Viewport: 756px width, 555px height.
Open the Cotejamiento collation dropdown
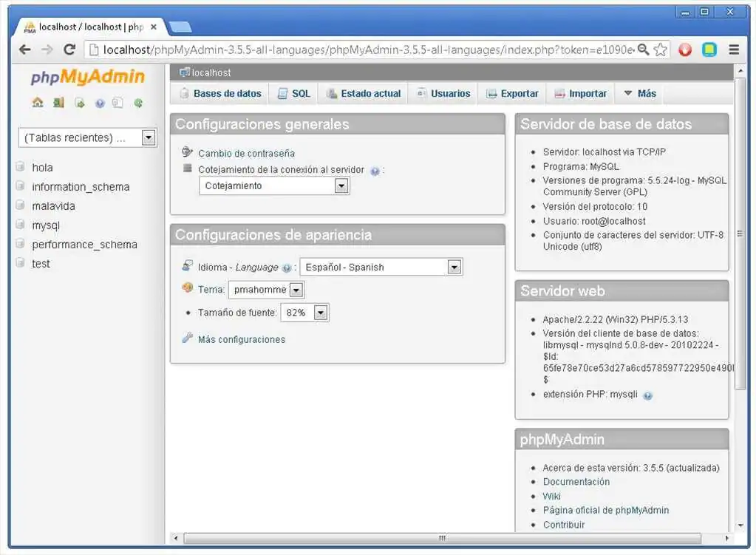274,186
